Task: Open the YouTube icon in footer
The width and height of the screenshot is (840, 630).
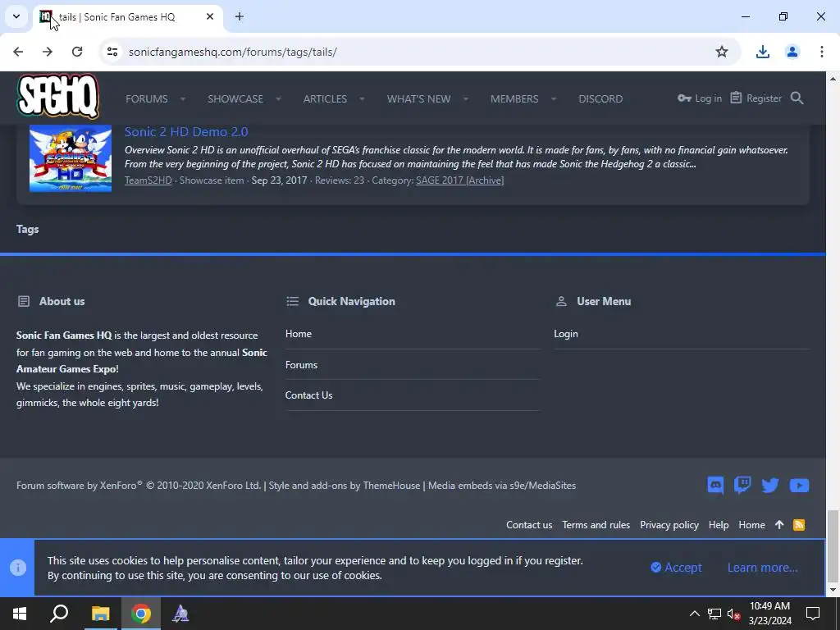Action: (x=799, y=486)
